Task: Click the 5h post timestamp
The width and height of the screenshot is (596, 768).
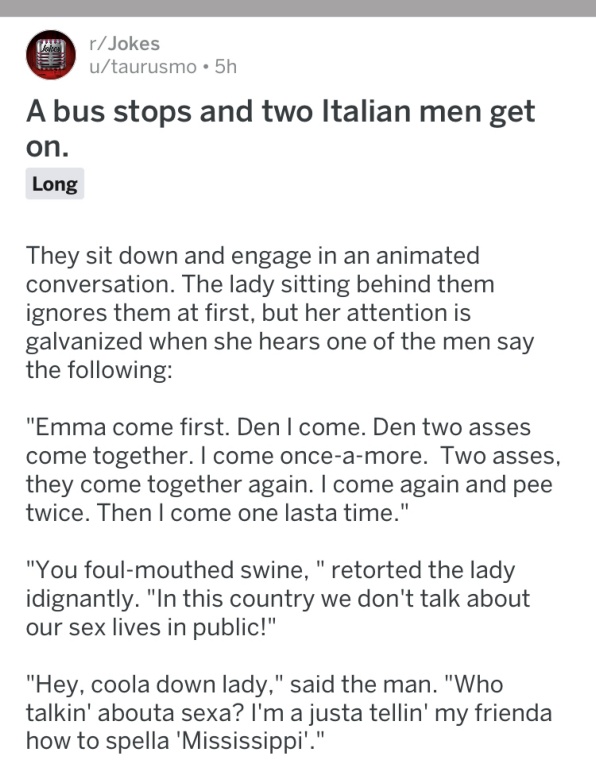Action: point(226,67)
